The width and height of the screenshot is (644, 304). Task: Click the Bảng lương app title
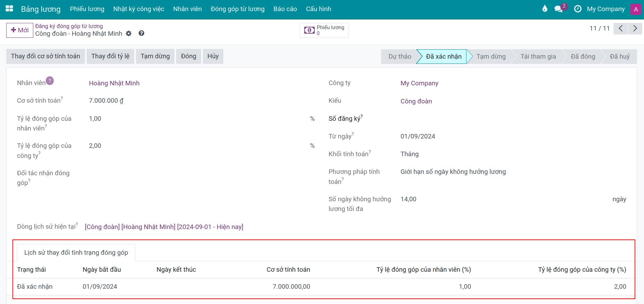tap(41, 9)
